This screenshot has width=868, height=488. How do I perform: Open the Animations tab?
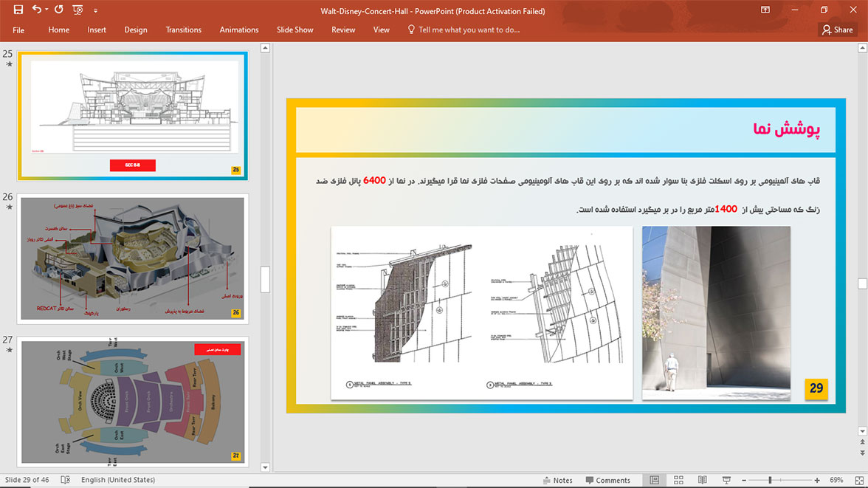coord(239,30)
